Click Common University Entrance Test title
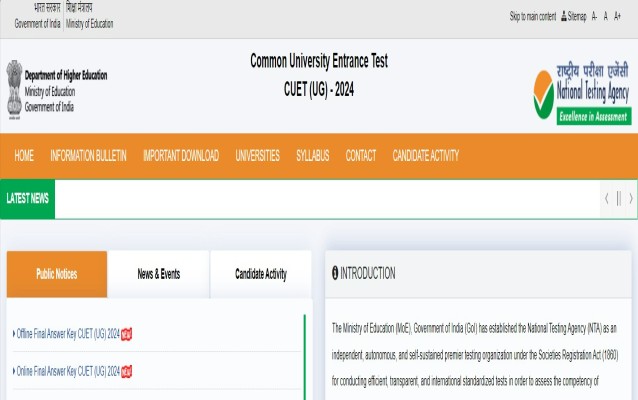 pos(319,61)
